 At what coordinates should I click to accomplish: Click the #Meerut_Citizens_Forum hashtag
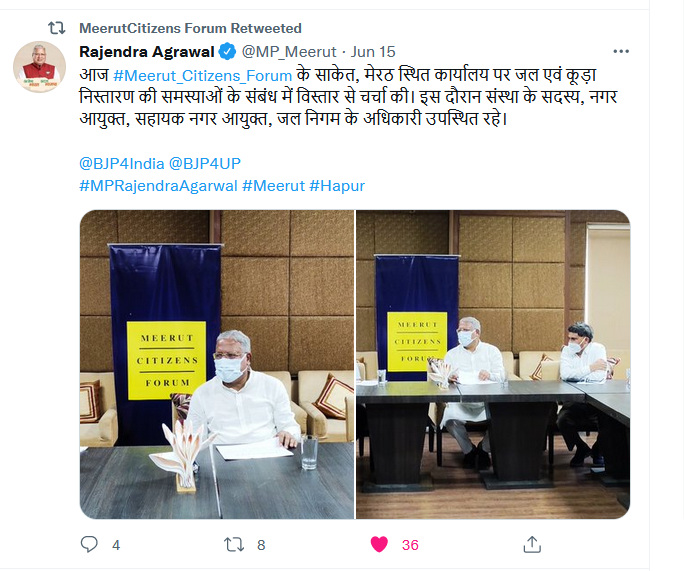202,75
